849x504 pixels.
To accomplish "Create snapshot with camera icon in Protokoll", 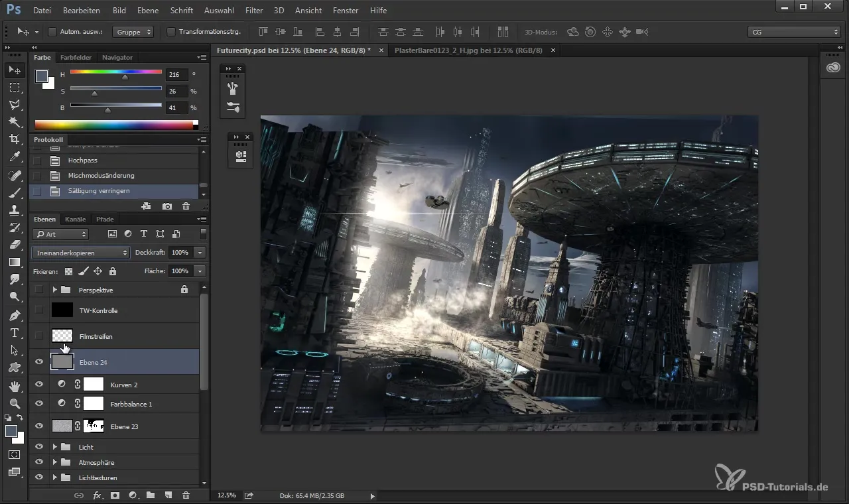I will point(167,207).
